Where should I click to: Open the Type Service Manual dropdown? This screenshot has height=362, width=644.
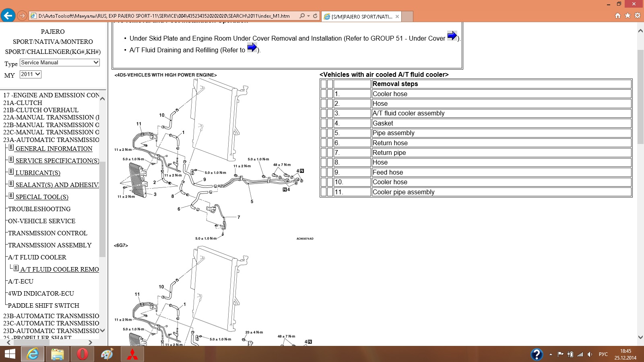point(60,63)
